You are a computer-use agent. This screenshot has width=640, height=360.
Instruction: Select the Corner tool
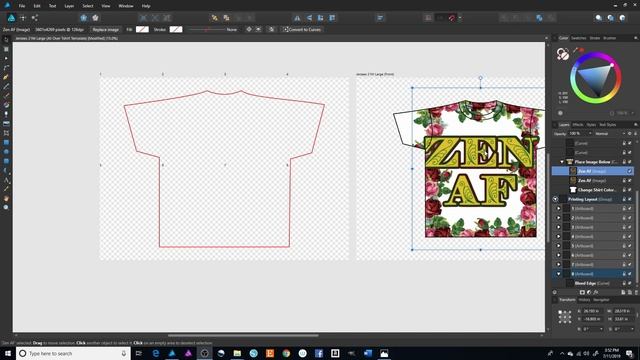point(6,68)
